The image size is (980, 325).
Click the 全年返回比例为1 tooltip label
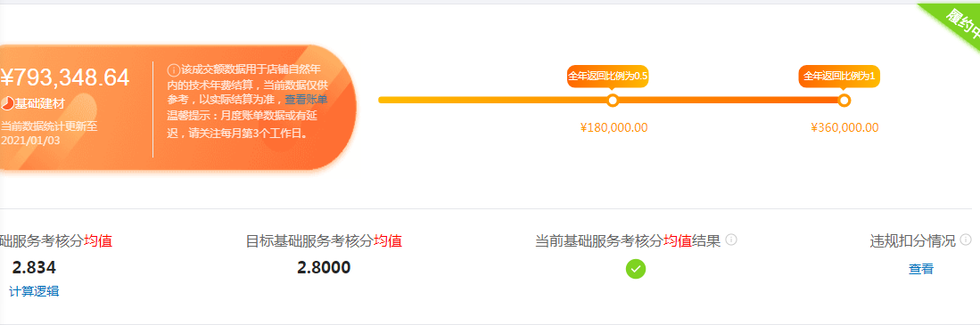point(839,76)
